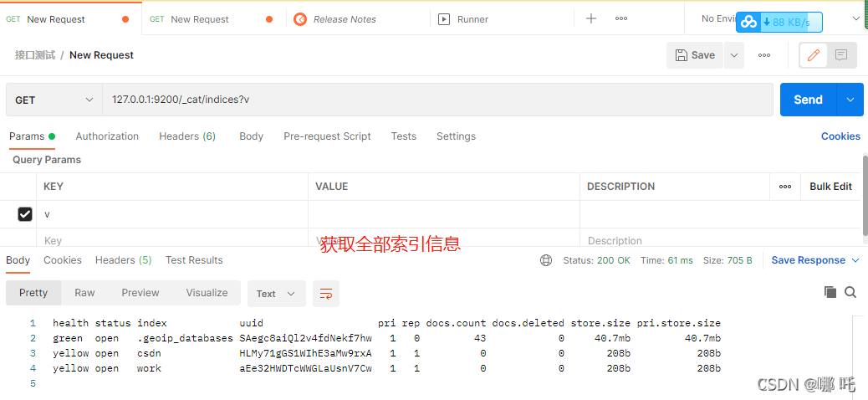
Task: Expand Save options arrow
Action: click(734, 55)
